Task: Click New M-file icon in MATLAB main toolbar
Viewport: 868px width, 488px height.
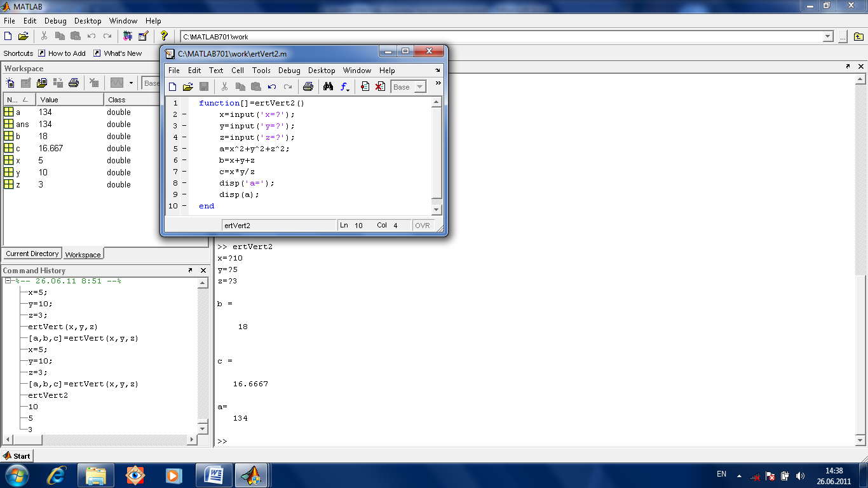Action: (x=8, y=36)
